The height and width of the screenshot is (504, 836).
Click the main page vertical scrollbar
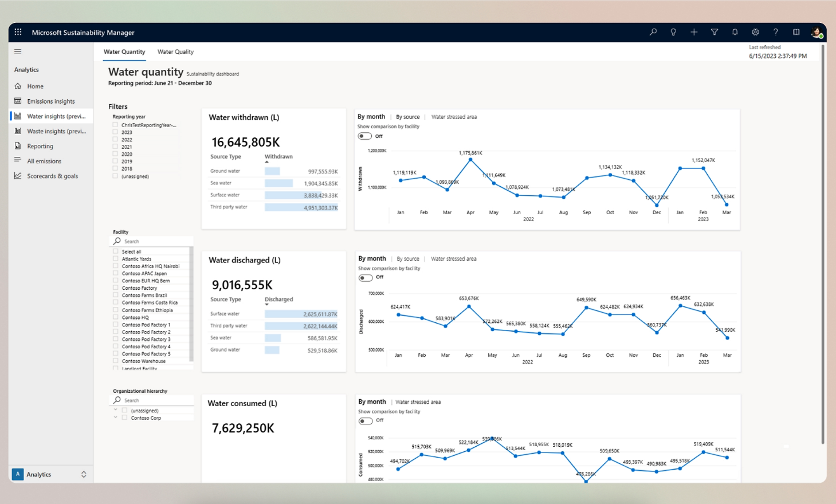(x=823, y=244)
